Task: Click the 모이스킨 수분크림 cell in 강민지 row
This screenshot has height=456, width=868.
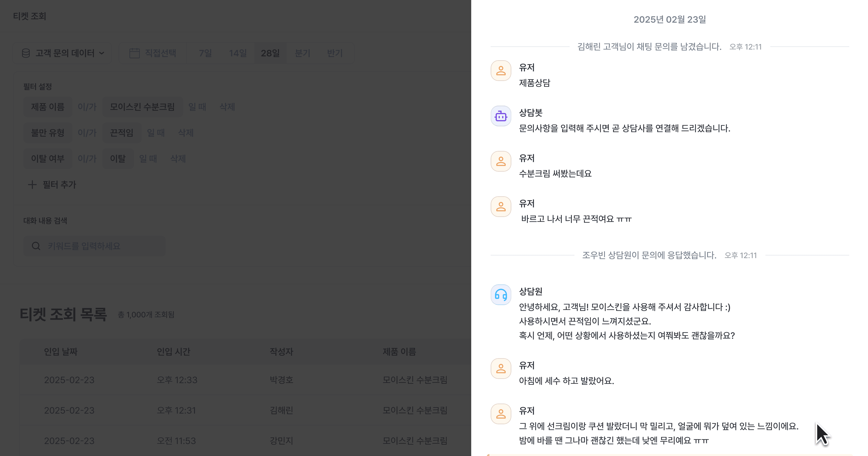Action: [x=415, y=441]
